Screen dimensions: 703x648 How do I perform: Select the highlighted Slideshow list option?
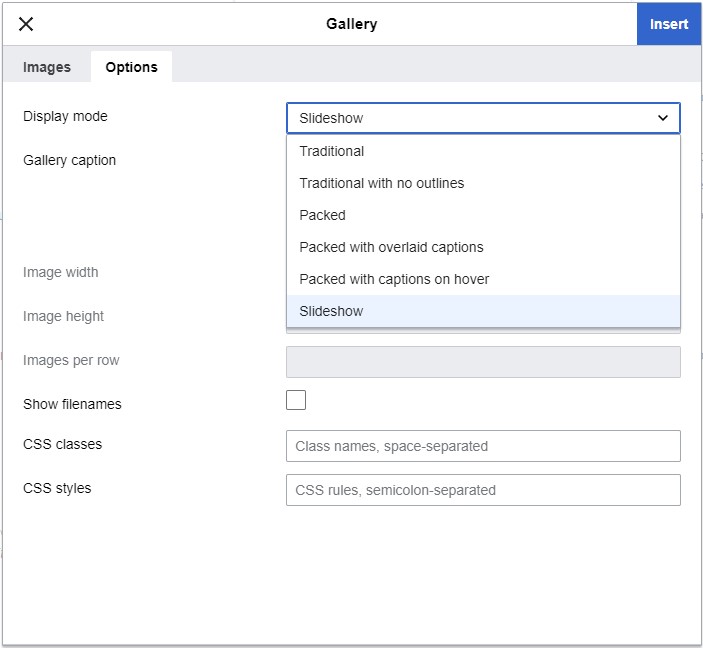pos(331,311)
